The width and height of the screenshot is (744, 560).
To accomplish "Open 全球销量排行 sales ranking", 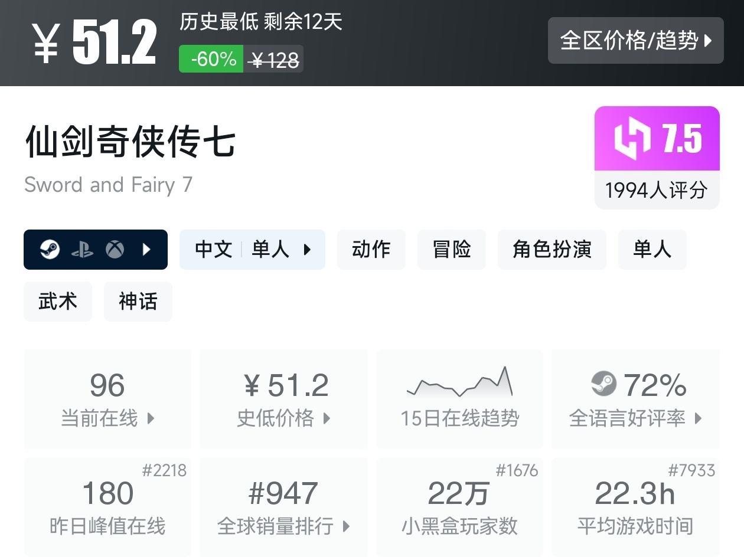I will pyautogui.click(x=283, y=507).
